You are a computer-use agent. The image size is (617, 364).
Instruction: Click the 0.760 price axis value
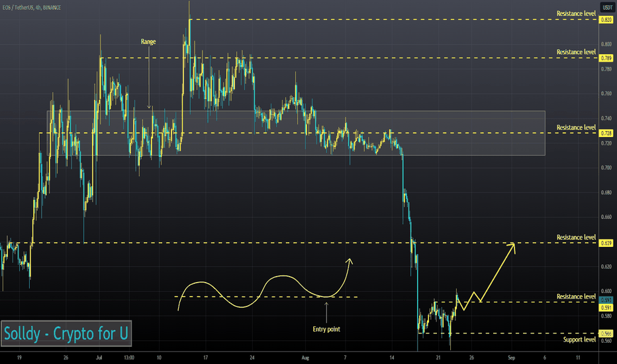(x=606, y=94)
